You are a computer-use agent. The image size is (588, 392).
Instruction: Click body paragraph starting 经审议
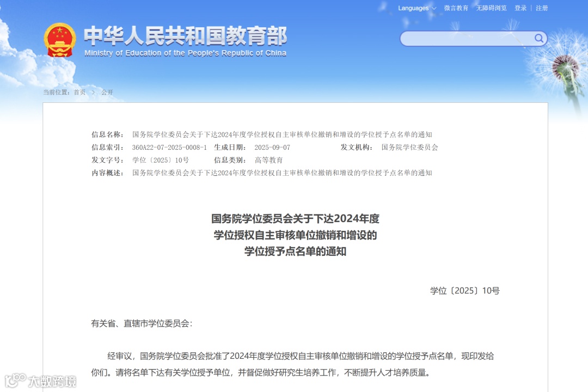pyautogui.click(x=292, y=364)
